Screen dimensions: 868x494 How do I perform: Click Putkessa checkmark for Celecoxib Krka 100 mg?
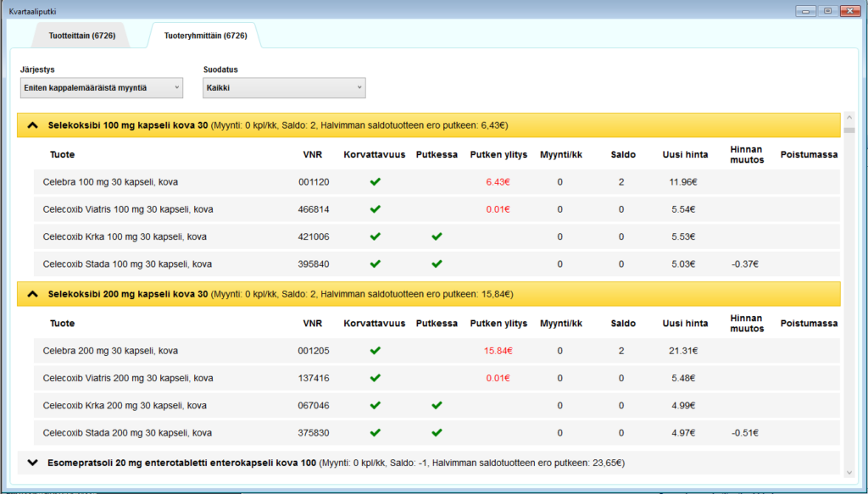tap(437, 236)
